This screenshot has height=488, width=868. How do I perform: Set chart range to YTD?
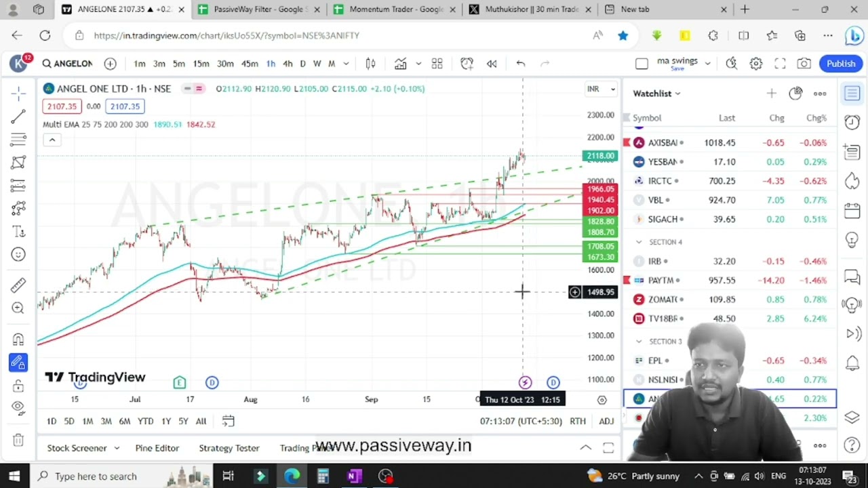pyautogui.click(x=145, y=421)
